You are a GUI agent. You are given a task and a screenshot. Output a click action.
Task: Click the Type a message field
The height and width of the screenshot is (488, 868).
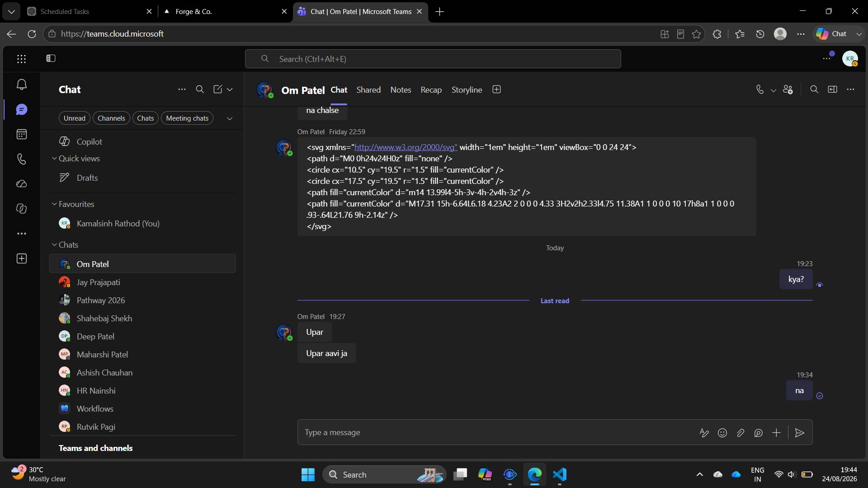497,433
